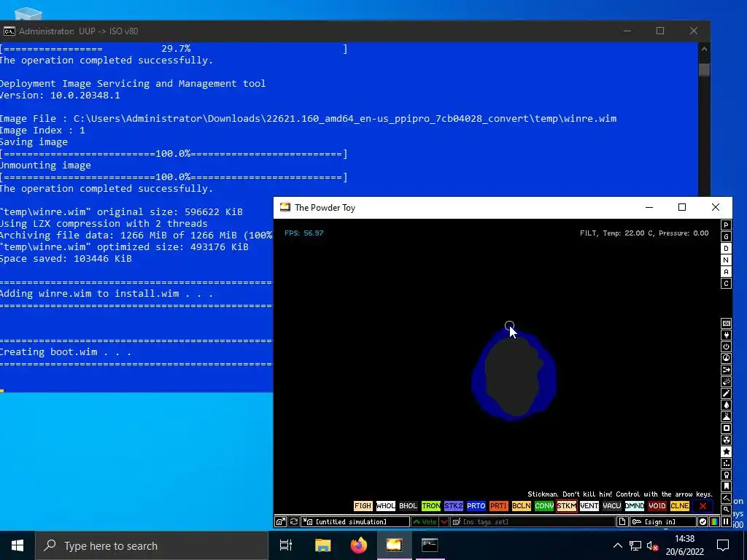Image resolution: width=747 pixels, height=560 pixels.
Task: Select the CONV element
Action: [544, 506]
